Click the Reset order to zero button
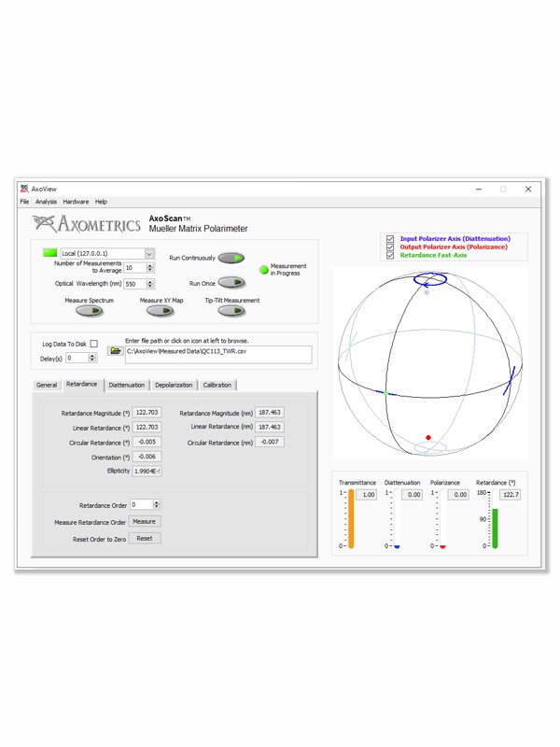 144,539
